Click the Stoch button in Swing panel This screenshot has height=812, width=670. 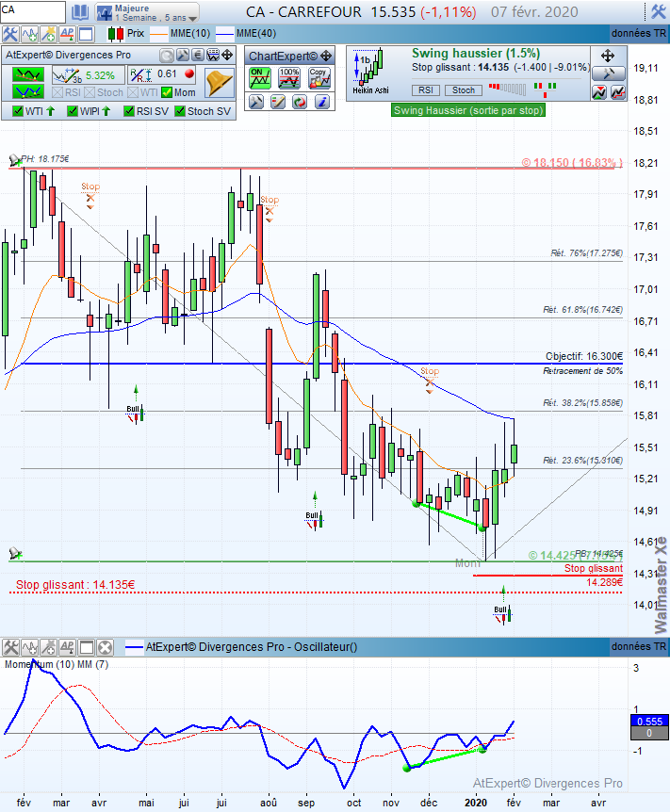point(464,90)
